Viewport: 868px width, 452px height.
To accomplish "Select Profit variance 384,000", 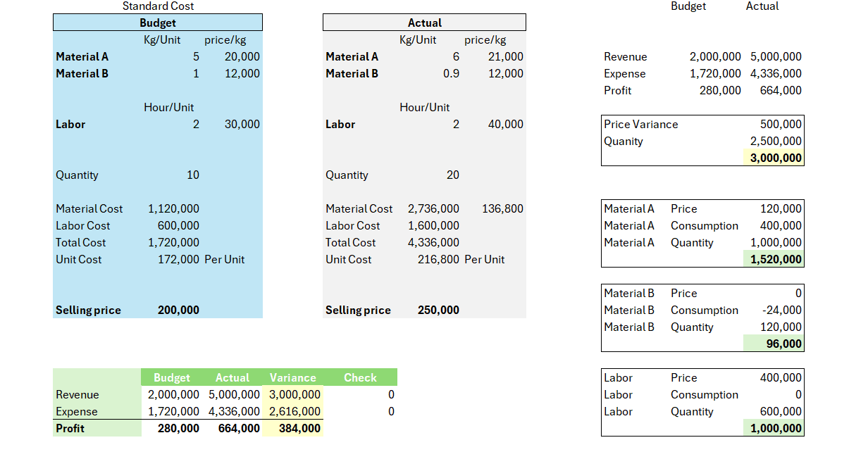I will 299,428.
